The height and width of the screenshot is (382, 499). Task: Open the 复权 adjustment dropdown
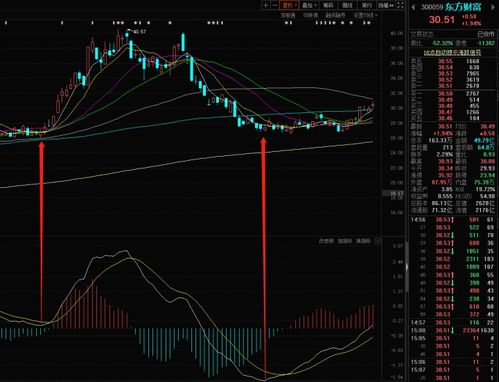(x=289, y=5)
